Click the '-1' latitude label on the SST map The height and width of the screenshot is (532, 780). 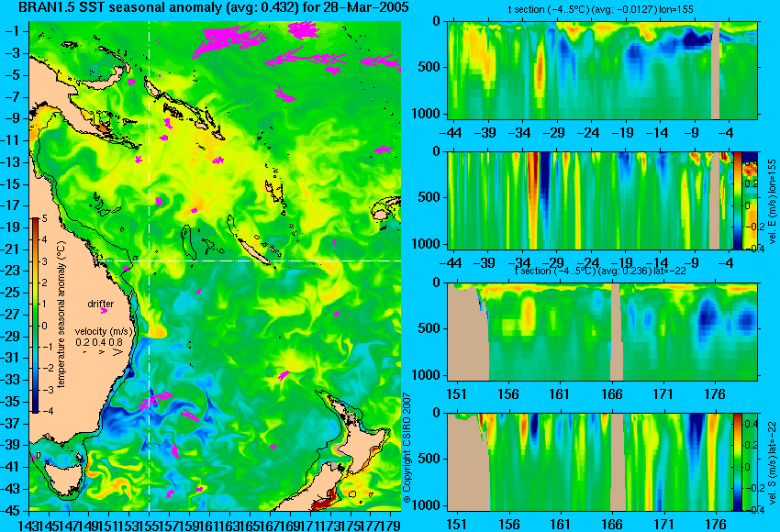(14, 31)
